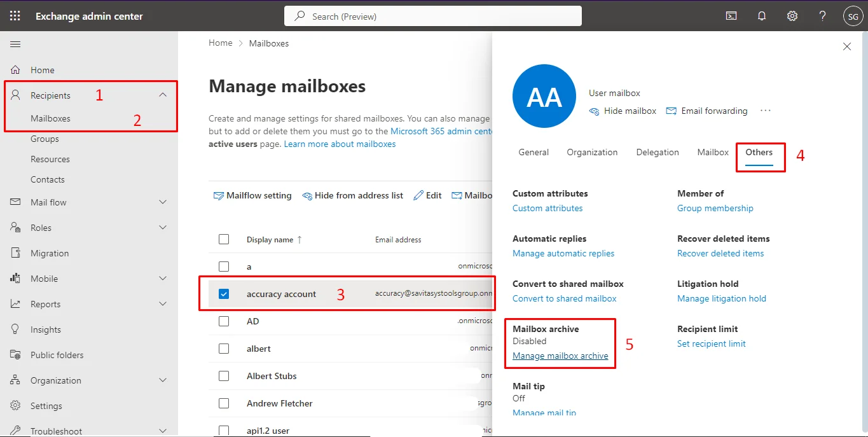The width and height of the screenshot is (868, 437).
Task: Expand the Organization chevron
Action: coord(163,380)
